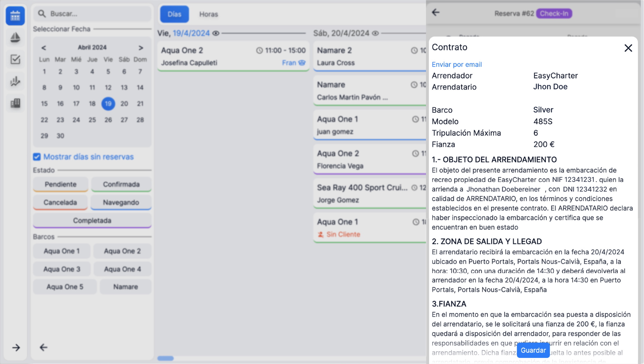Toggle eye icon next to Sáb 20/4/2024
Screen dimensions: 644x364
(375, 33)
